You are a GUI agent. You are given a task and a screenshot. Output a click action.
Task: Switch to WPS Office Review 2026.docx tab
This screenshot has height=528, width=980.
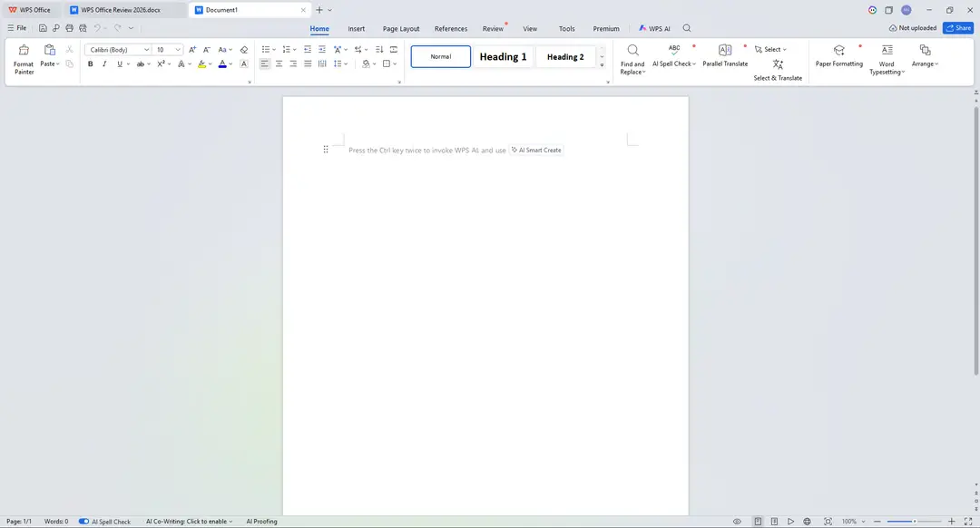(x=121, y=10)
